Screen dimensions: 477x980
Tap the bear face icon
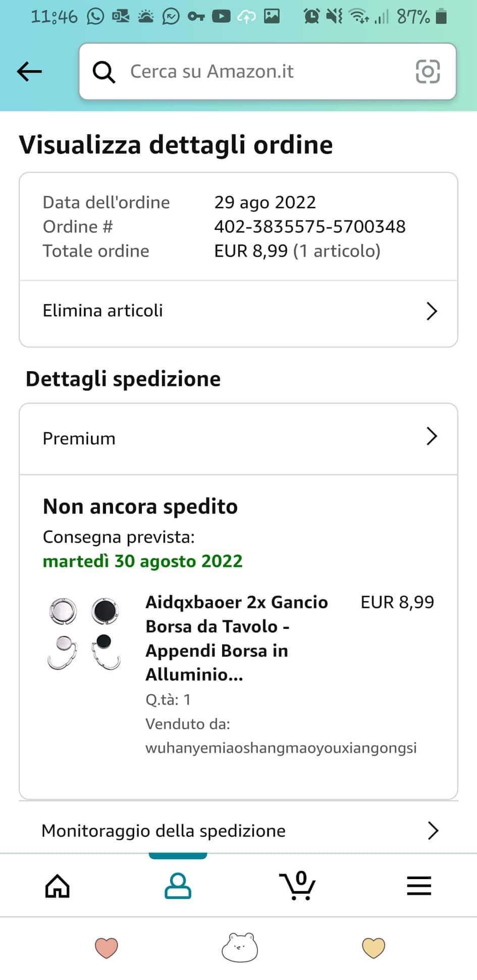240,947
